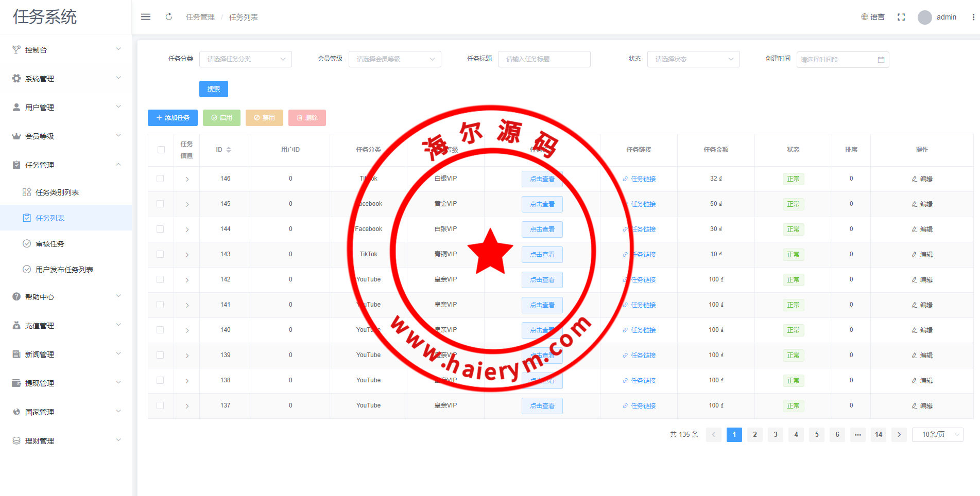This screenshot has width=980, height=496.
Task: Open the 10 per page size dropdown
Action: [937, 435]
